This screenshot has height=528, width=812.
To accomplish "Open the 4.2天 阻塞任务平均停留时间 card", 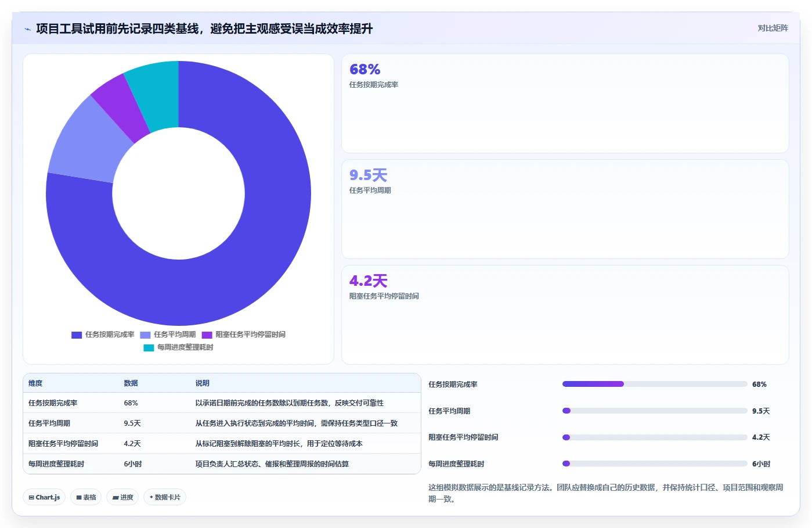I will point(565,315).
